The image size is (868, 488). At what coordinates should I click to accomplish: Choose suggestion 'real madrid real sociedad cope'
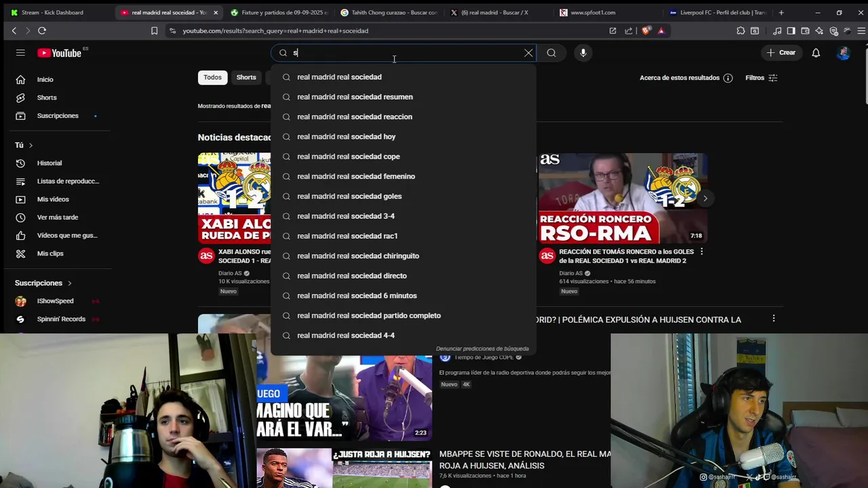coord(403,157)
